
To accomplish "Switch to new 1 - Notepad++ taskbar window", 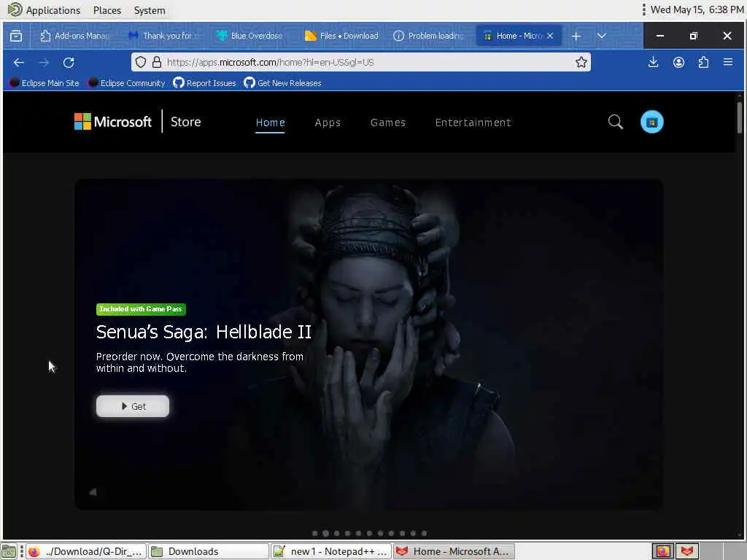I will click(x=331, y=551).
